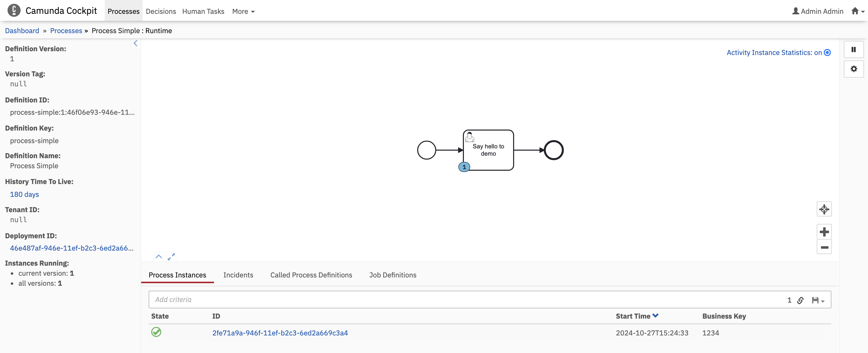
Task: Select the definition name value Process Simple
Action: click(x=34, y=166)
